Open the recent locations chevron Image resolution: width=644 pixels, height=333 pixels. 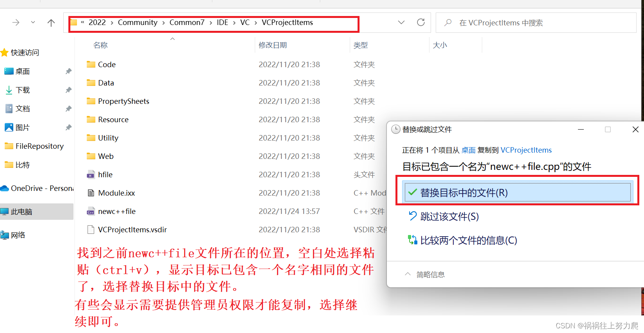tap(33, 23)
